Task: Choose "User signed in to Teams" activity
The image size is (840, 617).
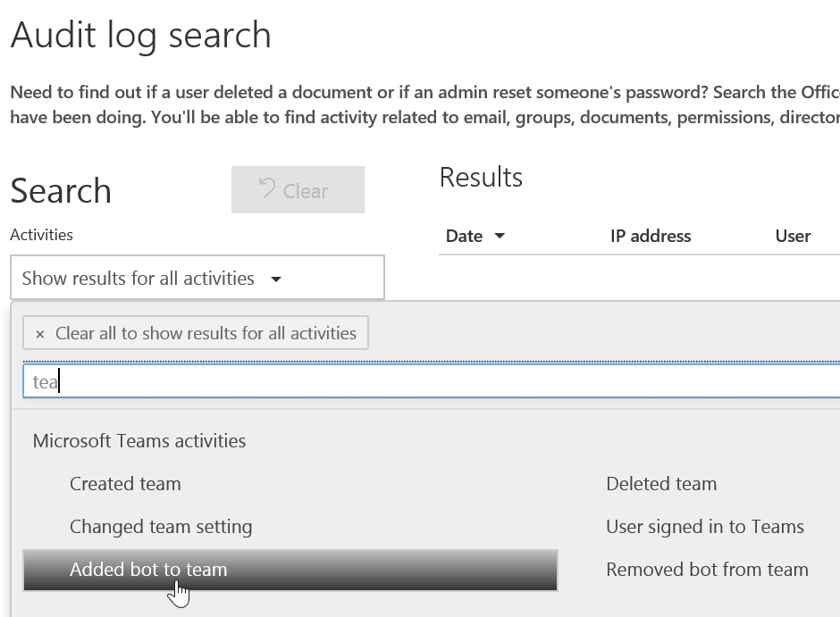Action: [x=705, y=527]
